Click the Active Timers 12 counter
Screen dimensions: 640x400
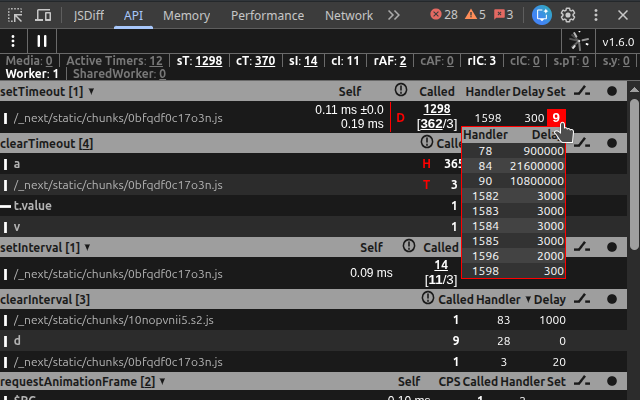[x=114, y=61]
